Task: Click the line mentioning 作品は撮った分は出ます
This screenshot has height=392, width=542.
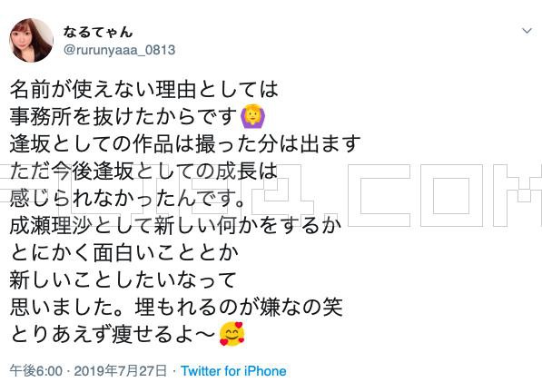Action: point(185,144)
